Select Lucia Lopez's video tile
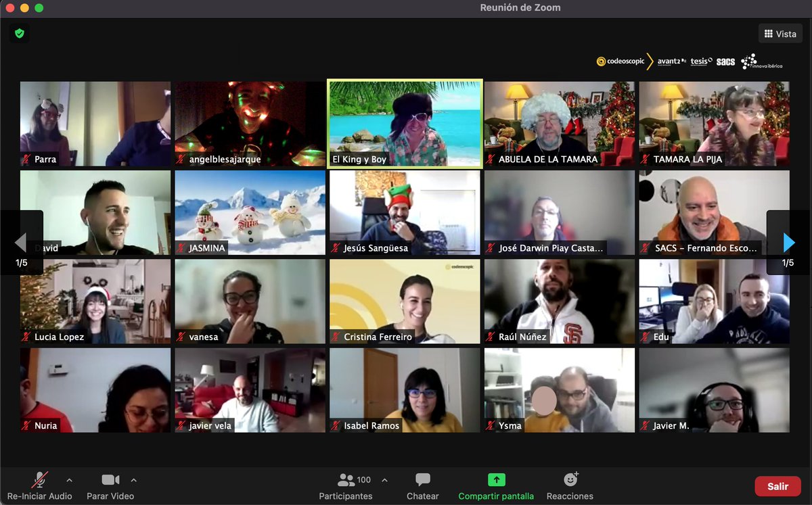Viewport: 812px width, 505px height. [x=95, y=302]
